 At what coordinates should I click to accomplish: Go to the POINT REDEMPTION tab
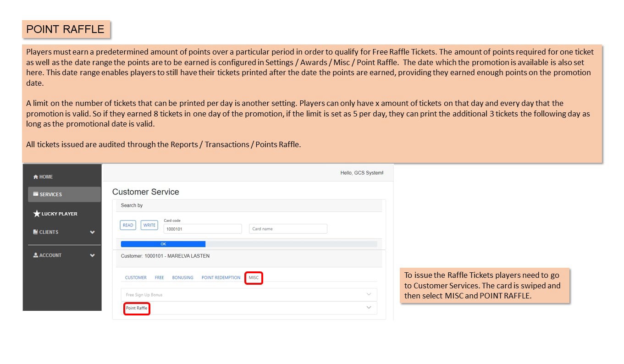coord(221,278)
